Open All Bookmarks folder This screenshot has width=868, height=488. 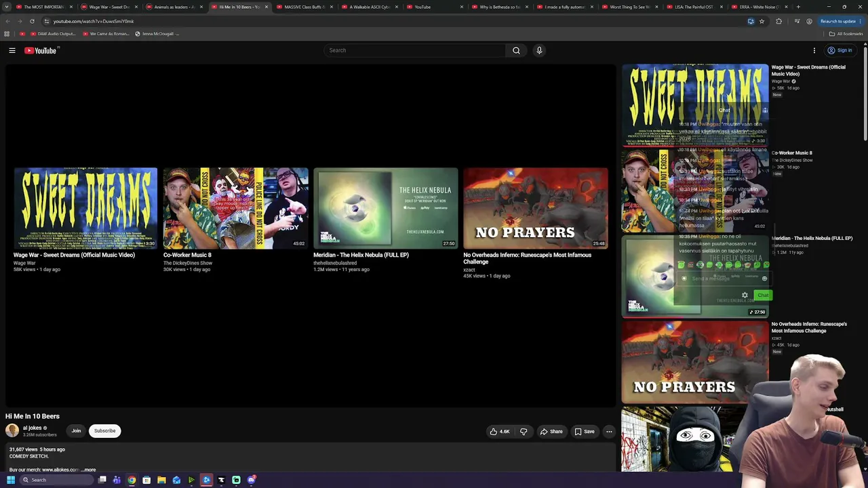coord(846,34)
